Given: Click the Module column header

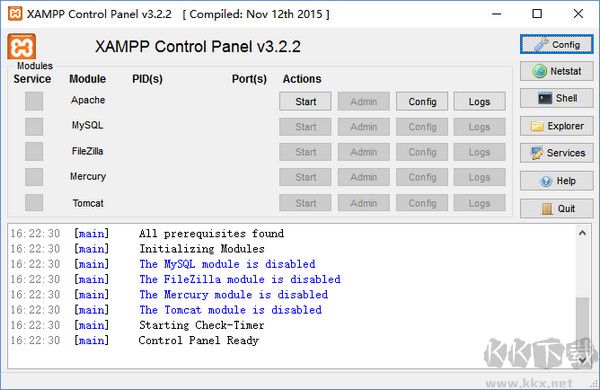Looking at the screenshot, I should click(x=87, y=79).
